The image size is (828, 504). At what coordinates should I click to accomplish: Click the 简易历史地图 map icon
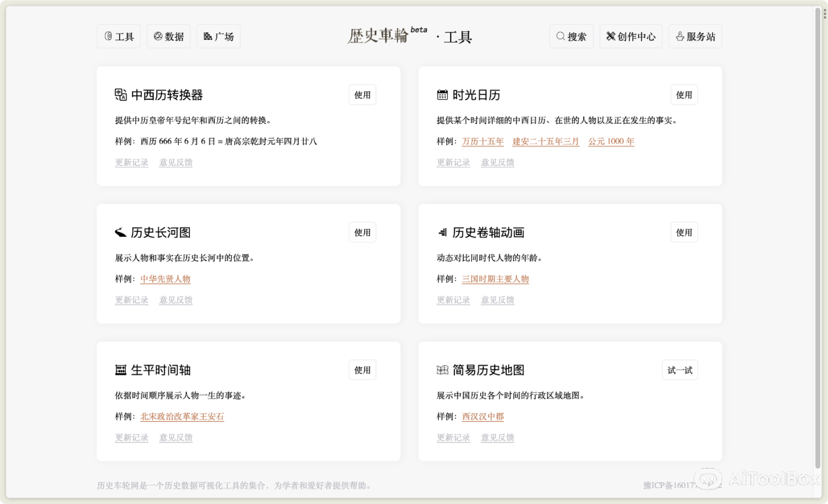(x=442, y=369)
